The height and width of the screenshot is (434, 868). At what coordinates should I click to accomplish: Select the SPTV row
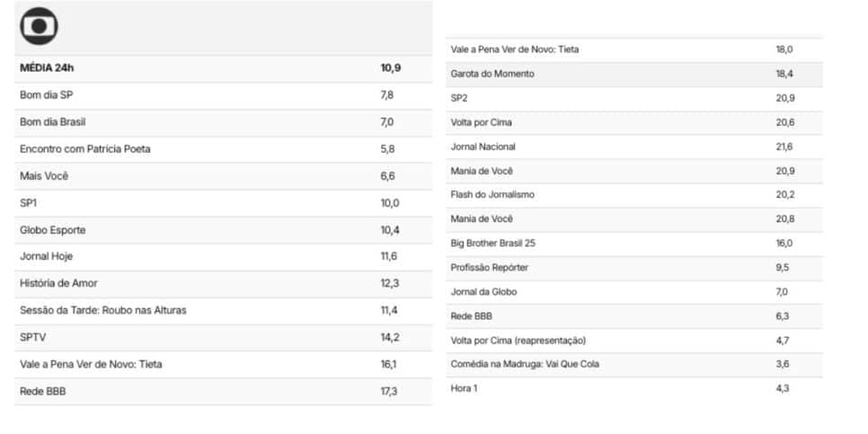[x=223, y=337]
